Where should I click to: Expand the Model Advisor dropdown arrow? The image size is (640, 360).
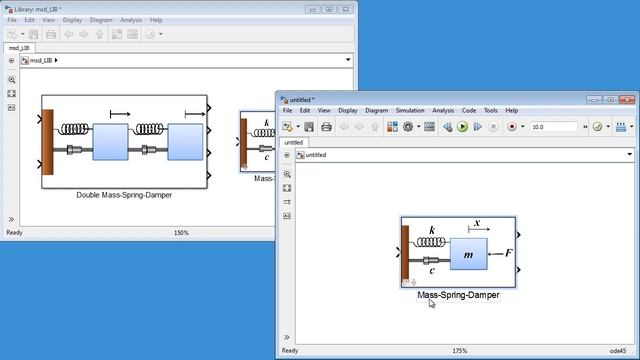pos(608,127)
